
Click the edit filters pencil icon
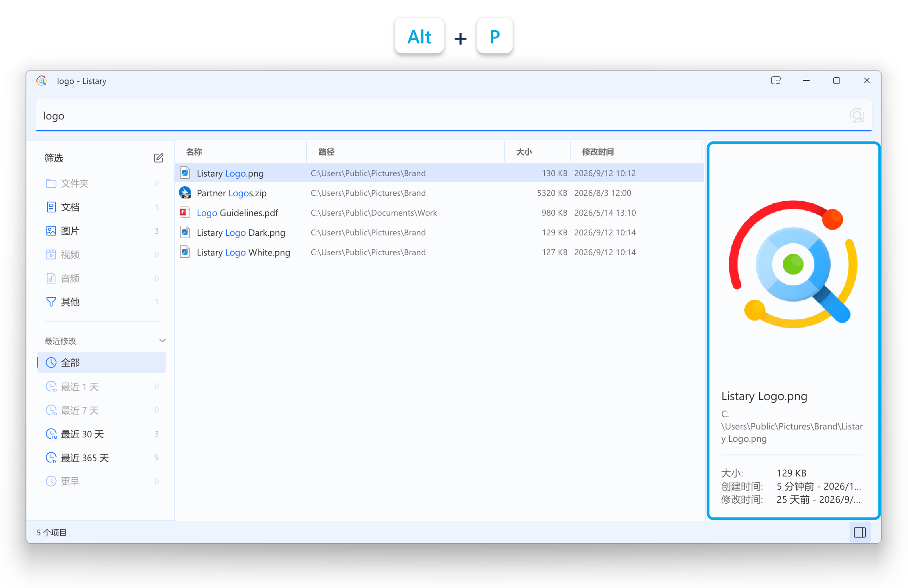click(x=159, y=158)
